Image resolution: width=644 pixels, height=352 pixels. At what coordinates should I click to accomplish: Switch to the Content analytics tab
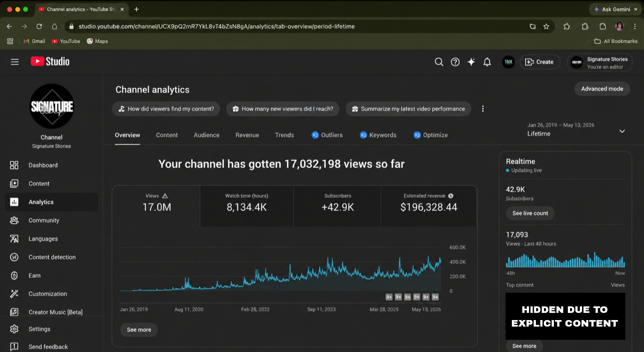tap(167, 135)
